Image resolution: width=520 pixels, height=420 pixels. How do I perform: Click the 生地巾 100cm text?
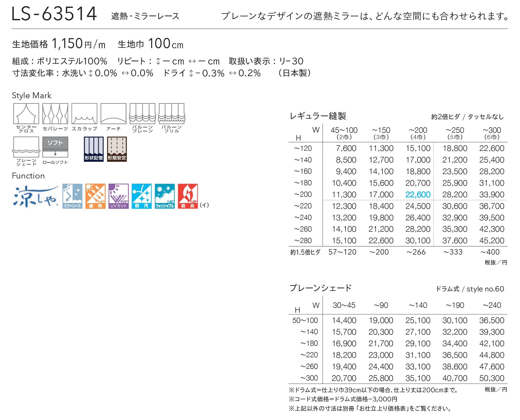click(151, 43)
